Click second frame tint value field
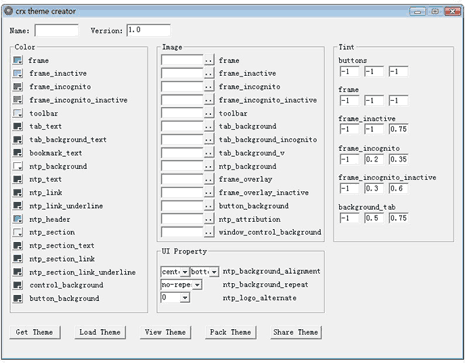 click(x=374, y=100)
